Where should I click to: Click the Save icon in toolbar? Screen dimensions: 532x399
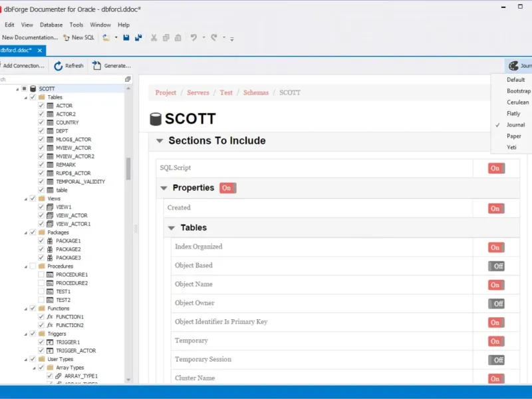(x=126, y=38)
